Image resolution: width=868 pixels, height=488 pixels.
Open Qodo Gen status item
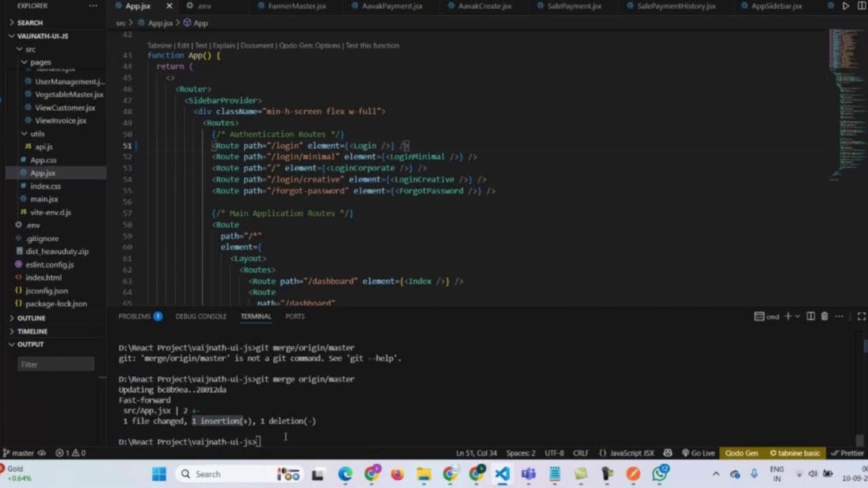click(x=741, y=453)
